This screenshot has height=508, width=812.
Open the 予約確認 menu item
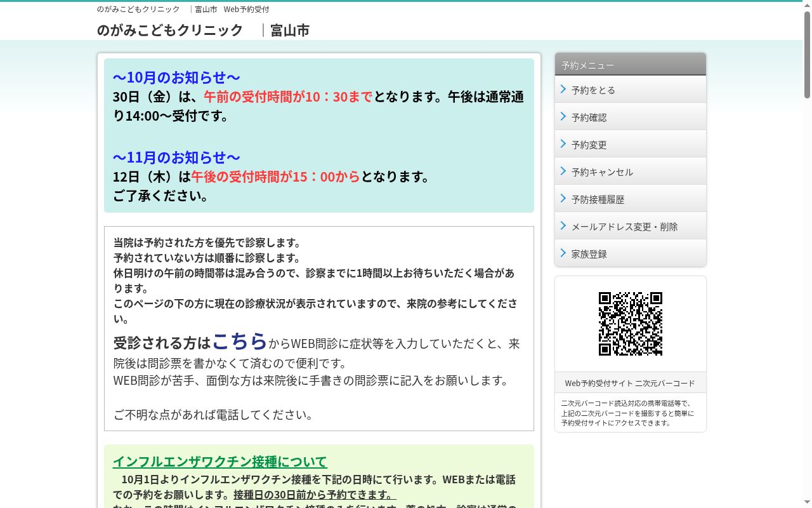coord(631,117)
